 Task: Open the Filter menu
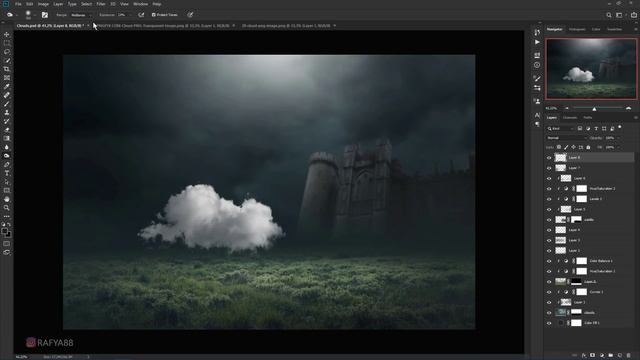coord(101,4)
